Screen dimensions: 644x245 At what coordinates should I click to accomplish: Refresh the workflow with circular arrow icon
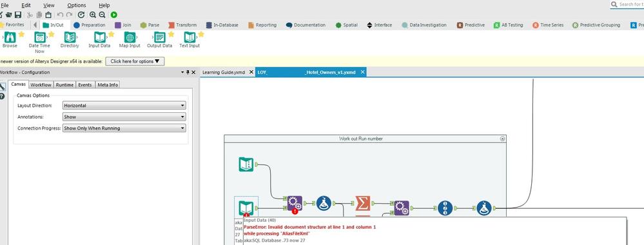coord(81,15)
